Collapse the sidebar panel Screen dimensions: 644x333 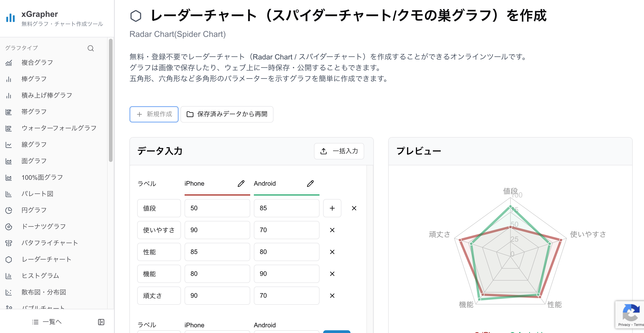(101, 322)
